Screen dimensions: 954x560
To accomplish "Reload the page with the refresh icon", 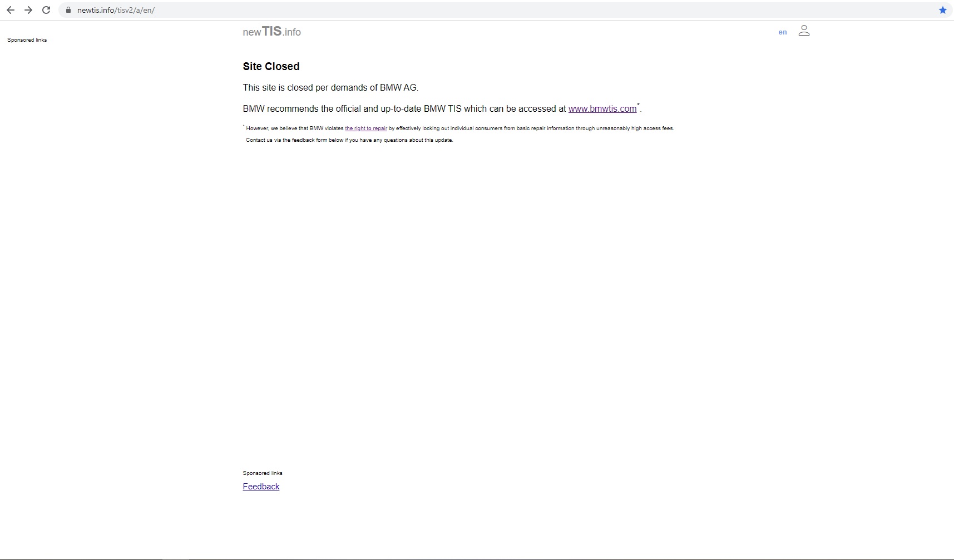I will (46, 10).
